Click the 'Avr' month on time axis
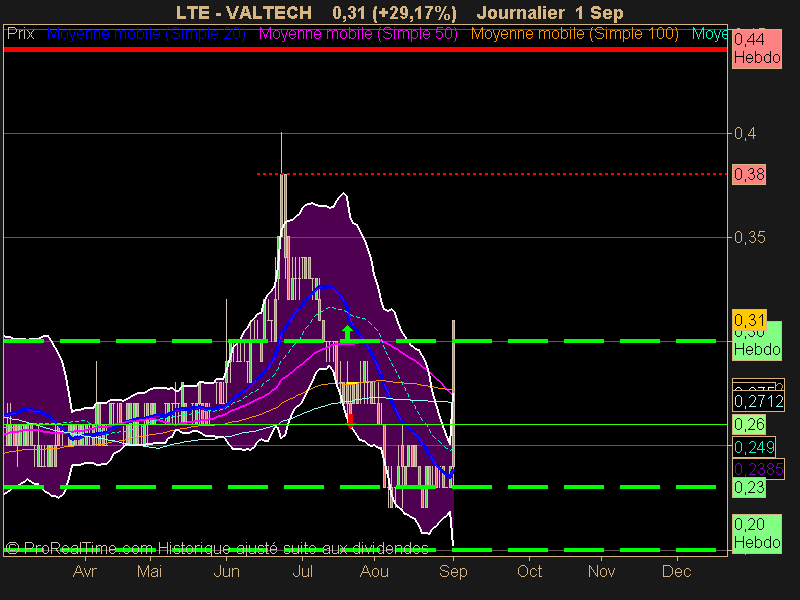 [x=84, y=571]
